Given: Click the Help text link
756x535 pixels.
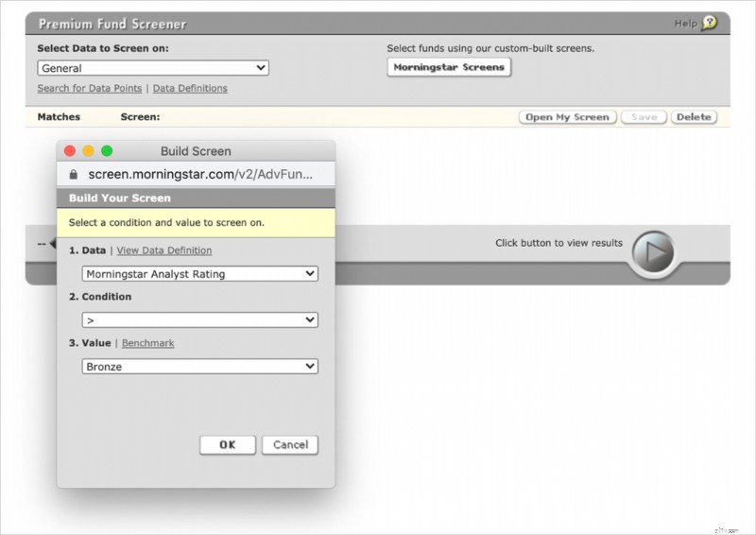Looking at the screenshot, I should (x=686, y=23).
